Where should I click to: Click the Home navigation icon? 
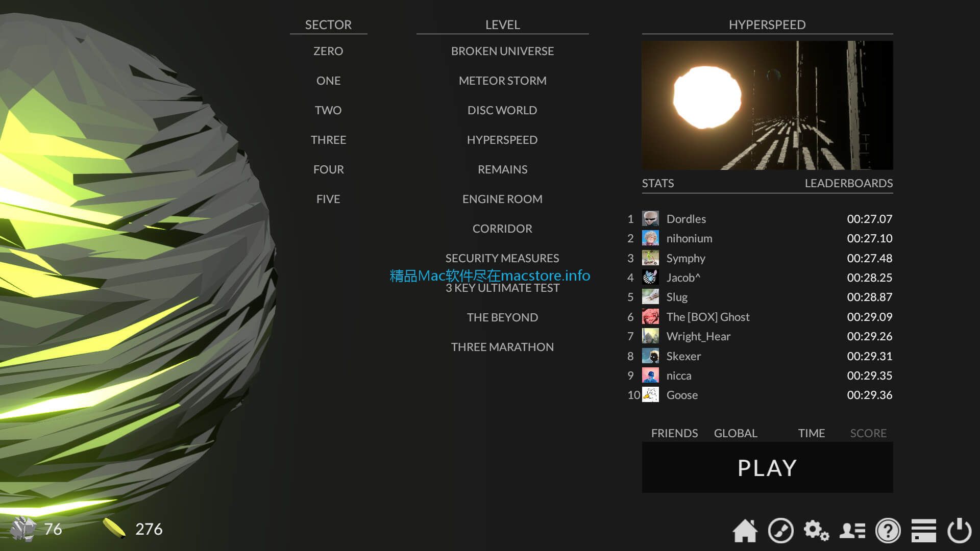click(745, 530)
